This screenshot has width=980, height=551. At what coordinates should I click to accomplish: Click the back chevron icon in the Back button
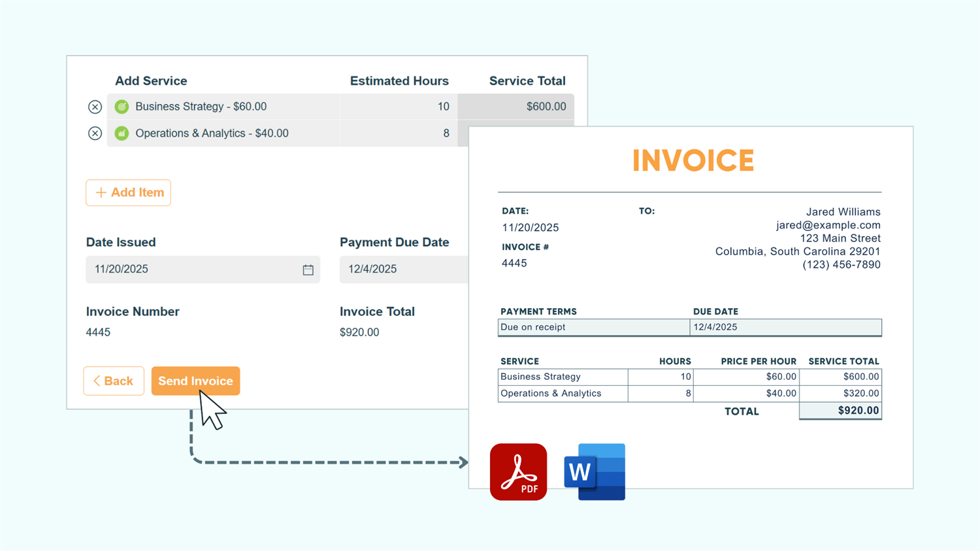click(95, 381)
